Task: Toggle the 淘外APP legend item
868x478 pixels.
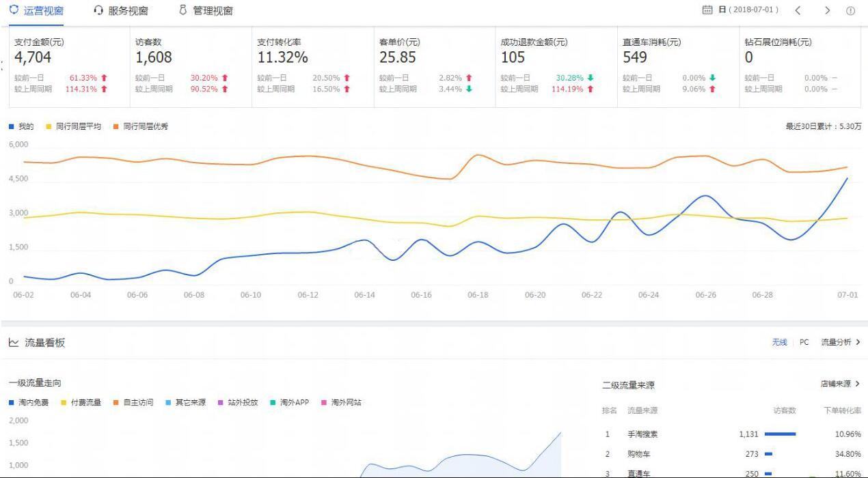Action: 290,402
